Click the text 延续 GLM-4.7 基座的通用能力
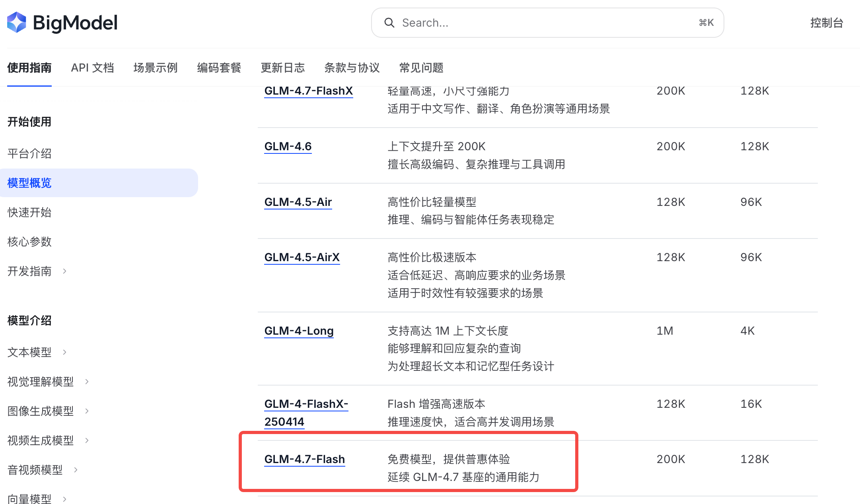 point(463,477)
